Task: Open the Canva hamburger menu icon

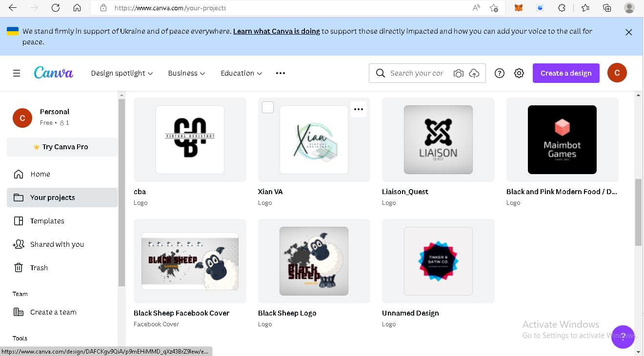Action: pyautogui.click(x=17, y=73)
